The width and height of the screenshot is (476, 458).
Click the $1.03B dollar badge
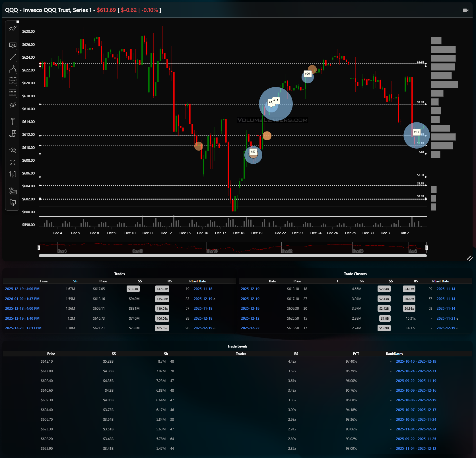(x=133, y=289)
